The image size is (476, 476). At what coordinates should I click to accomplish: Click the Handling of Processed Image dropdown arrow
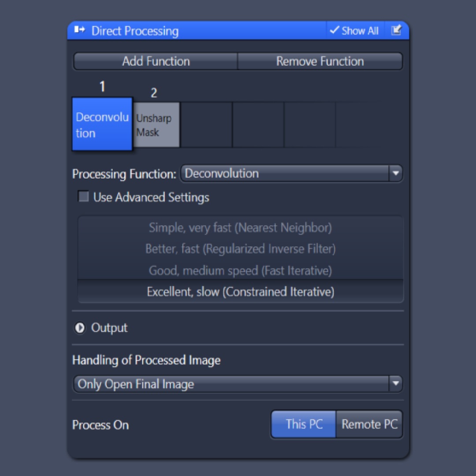pos(395,384)
